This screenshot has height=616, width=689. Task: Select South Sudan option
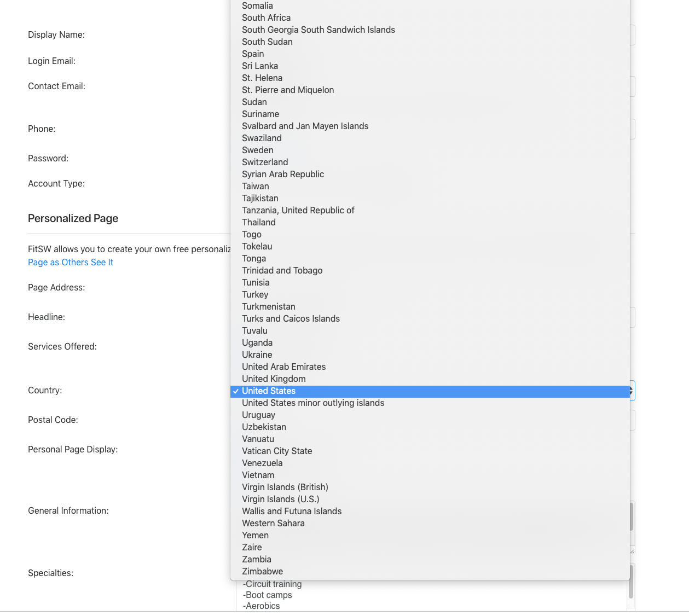430,42
